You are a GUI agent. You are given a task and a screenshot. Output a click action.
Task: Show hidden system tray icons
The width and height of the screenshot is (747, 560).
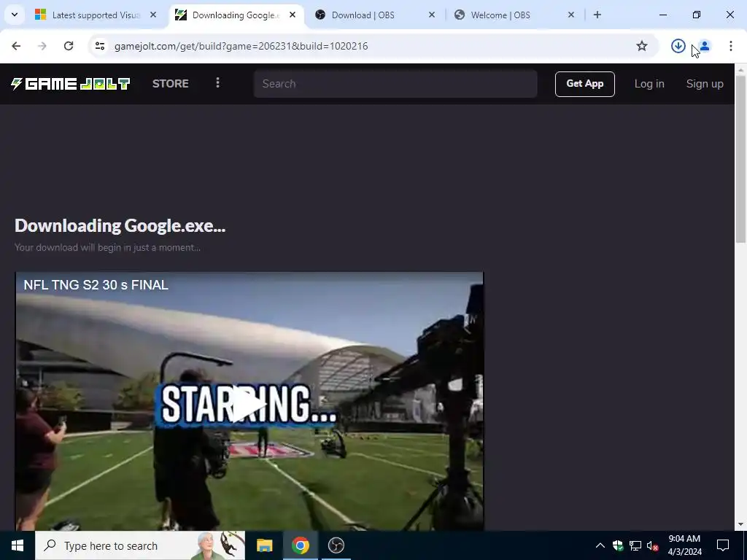(600, 545)
